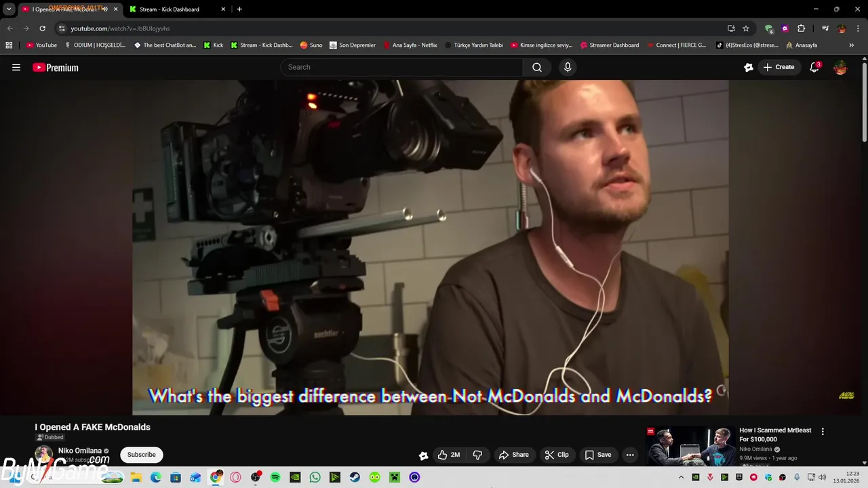Expand overflow bookmarks double chevron
This screenshot has width=868, height=488.
852,45
